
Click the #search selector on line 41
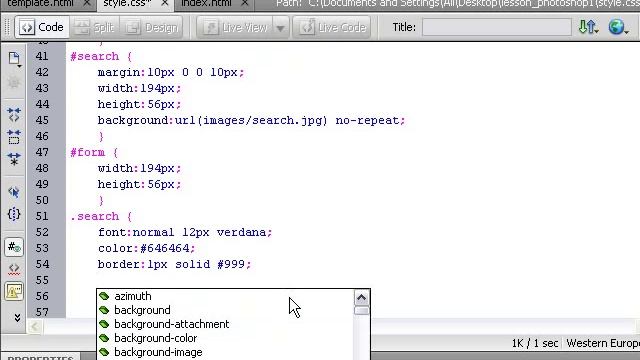[x=95, y=56]
